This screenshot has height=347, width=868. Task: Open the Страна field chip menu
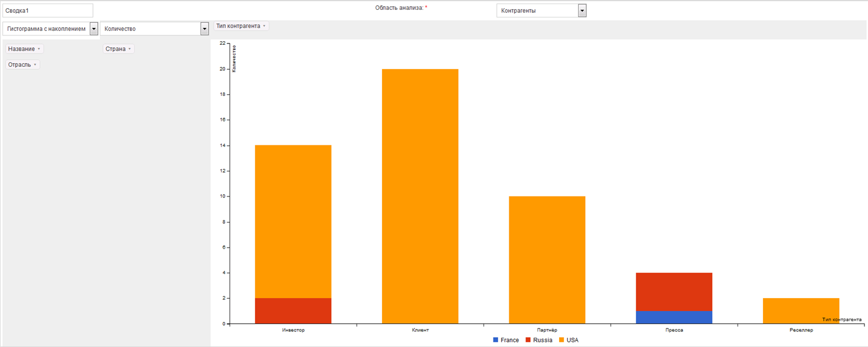click(x=129, y=49)
